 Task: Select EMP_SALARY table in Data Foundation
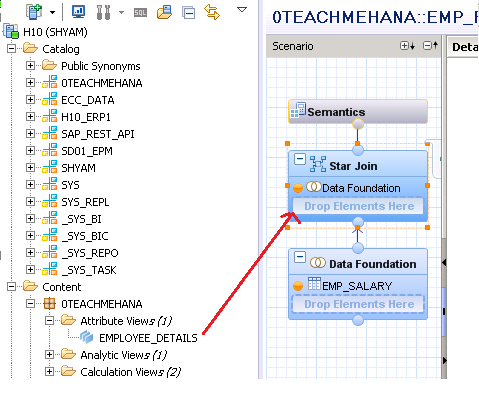pyautogui.click(x=357, y=286)
